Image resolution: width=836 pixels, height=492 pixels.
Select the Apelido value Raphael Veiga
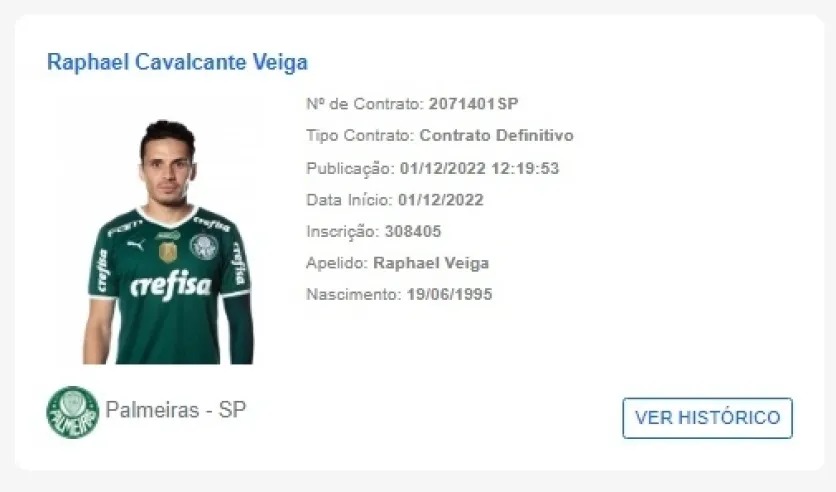click(431, 263)
